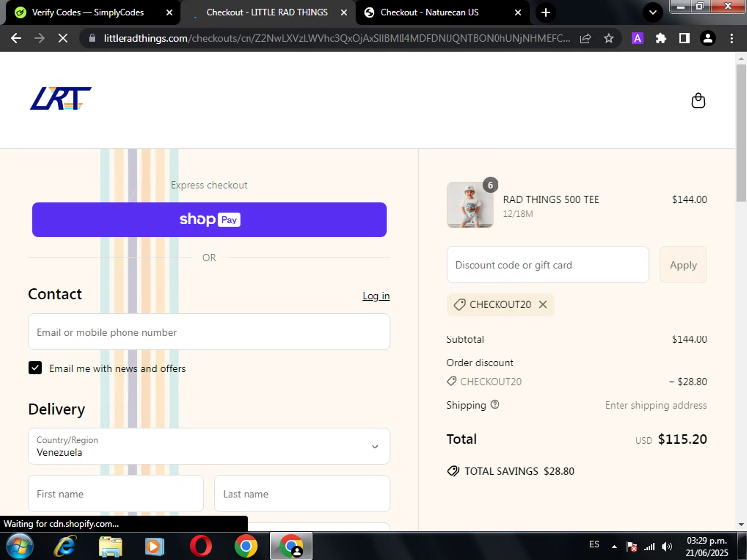Click the RAD THINGS 500 TEE thumbnail
The height and width of the screenshot is (560, 747).
(470, 205)
